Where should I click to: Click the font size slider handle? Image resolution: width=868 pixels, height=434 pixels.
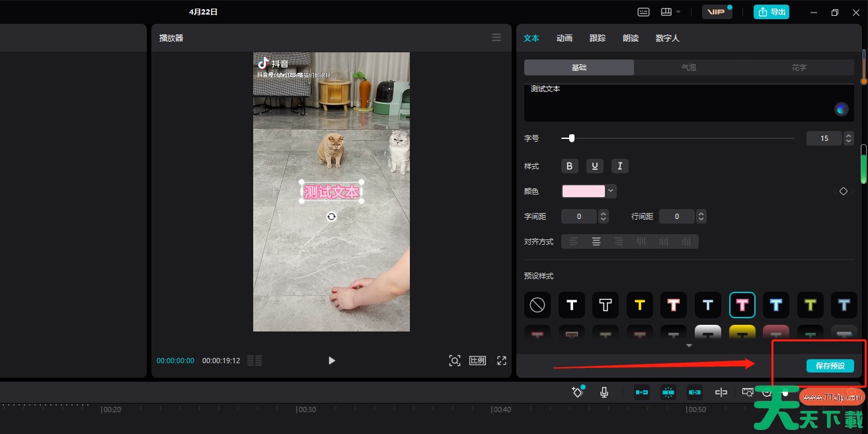571,138
